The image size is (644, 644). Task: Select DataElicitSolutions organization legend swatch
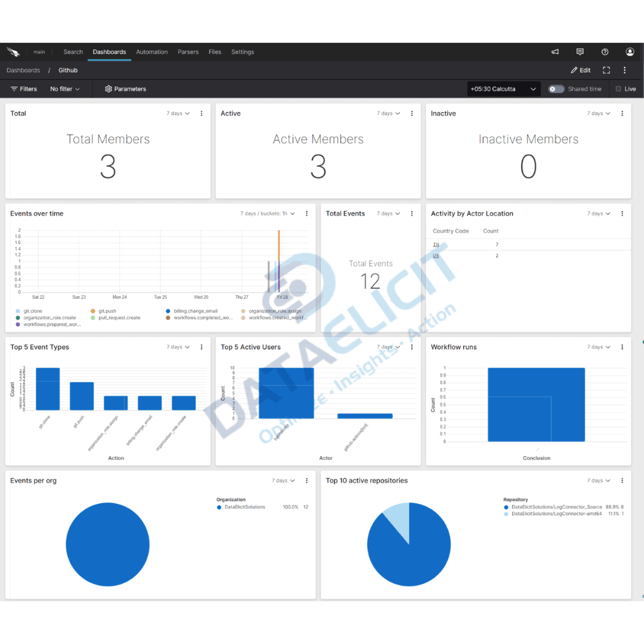point(219,507)
